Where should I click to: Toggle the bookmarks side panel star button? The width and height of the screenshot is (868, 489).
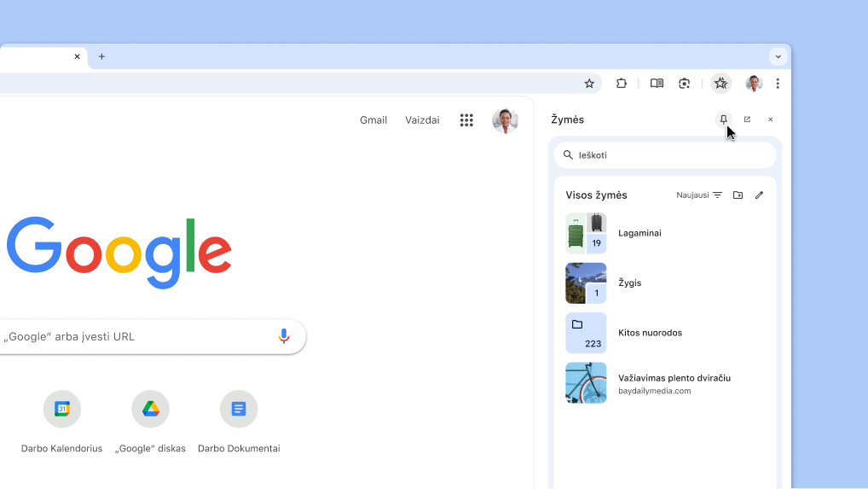click(x=720, y=84)
